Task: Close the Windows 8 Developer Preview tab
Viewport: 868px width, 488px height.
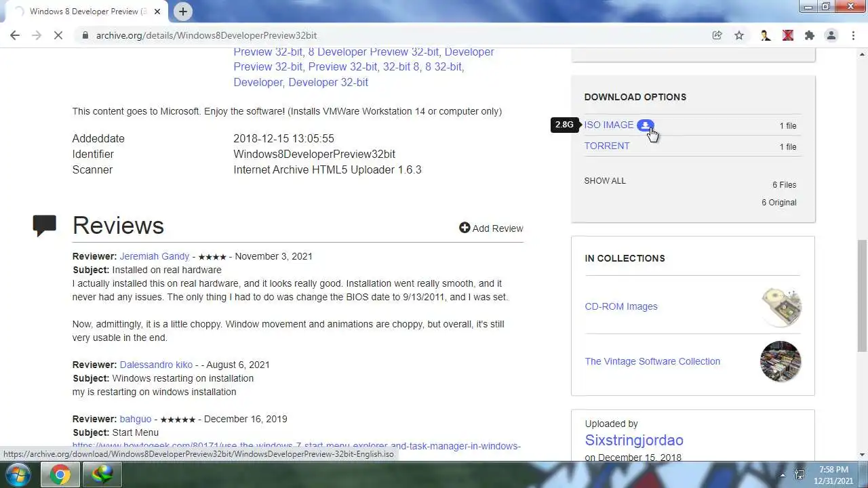Action: [157, 12]
